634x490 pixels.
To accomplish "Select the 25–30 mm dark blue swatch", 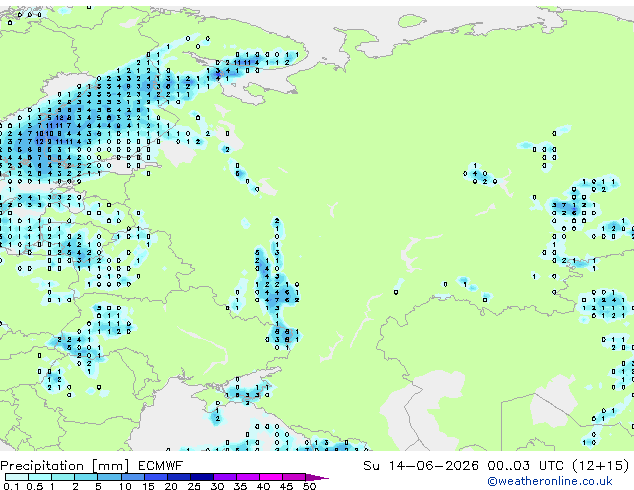I will tap(201, 477).
